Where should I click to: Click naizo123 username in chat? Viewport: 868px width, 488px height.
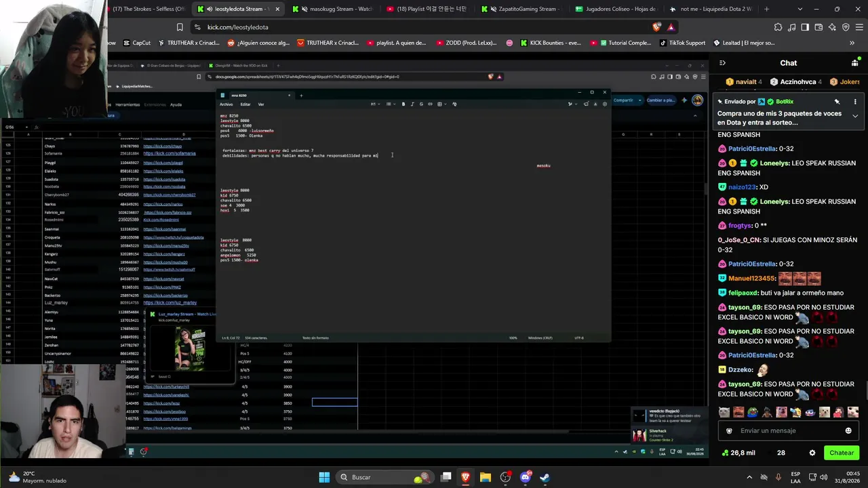[x=743, y=187]
